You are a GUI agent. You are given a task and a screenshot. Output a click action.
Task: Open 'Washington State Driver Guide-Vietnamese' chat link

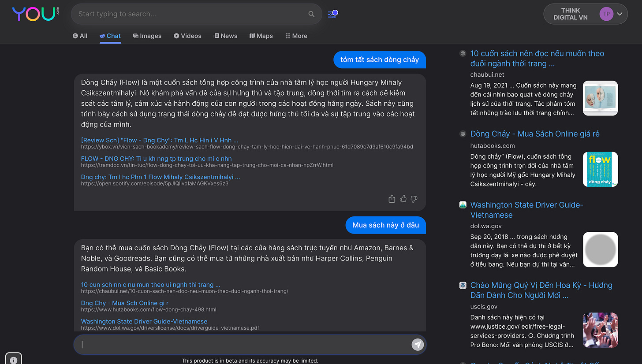(x=144, y=322)
